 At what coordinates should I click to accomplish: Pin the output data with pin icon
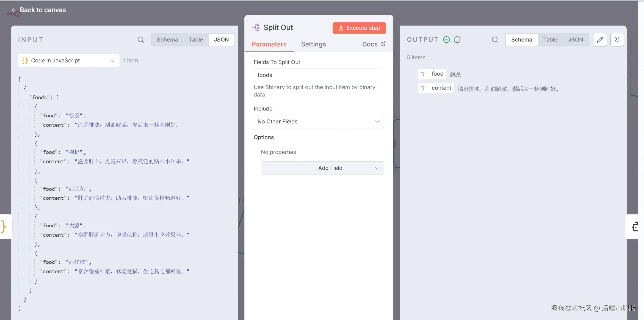(x=617, y=40)
